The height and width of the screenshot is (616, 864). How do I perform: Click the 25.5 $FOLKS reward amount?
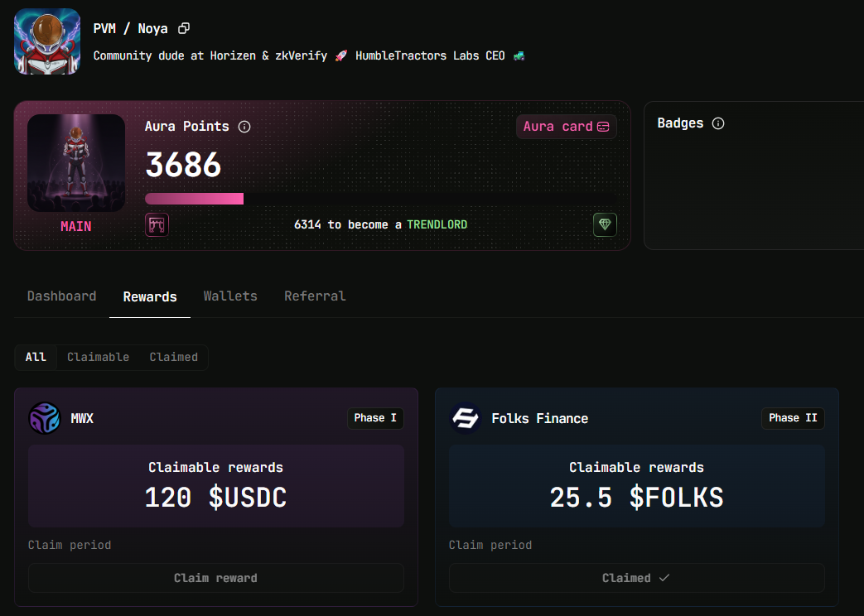(x=636, y=498)
